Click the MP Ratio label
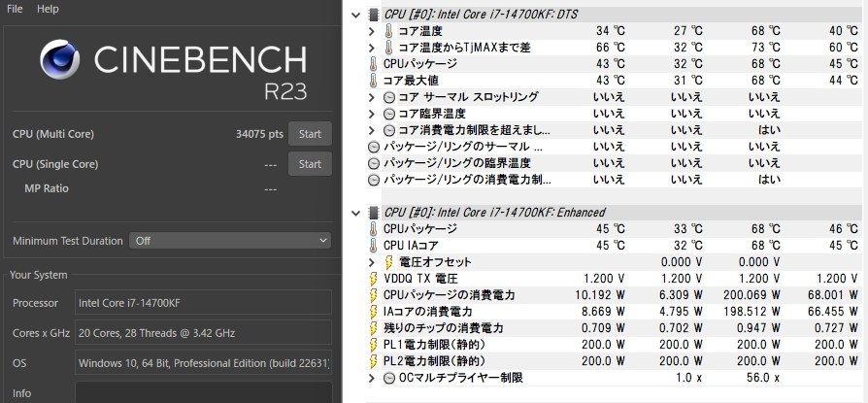 point(47,188)
